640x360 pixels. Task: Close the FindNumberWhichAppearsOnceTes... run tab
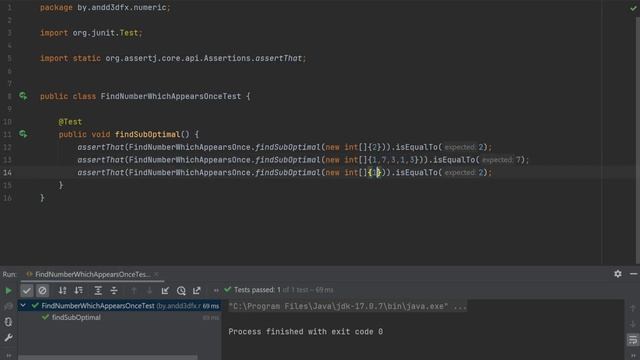click(156, 274)
